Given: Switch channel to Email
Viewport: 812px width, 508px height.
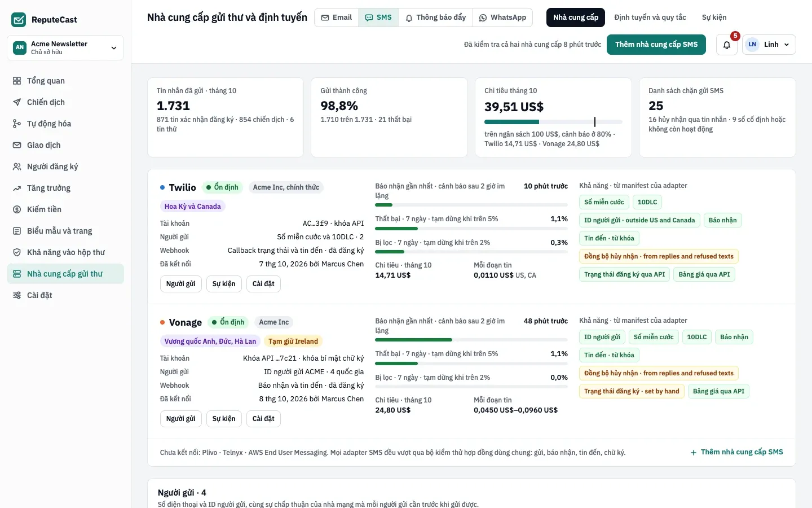Looking at the screenshot, I should [x=337, y=17].
